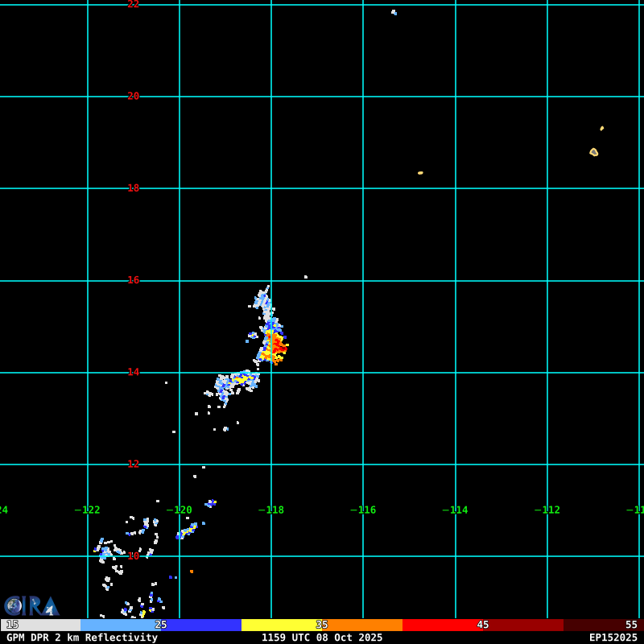Click the longitude label -120

coord(179,510)
